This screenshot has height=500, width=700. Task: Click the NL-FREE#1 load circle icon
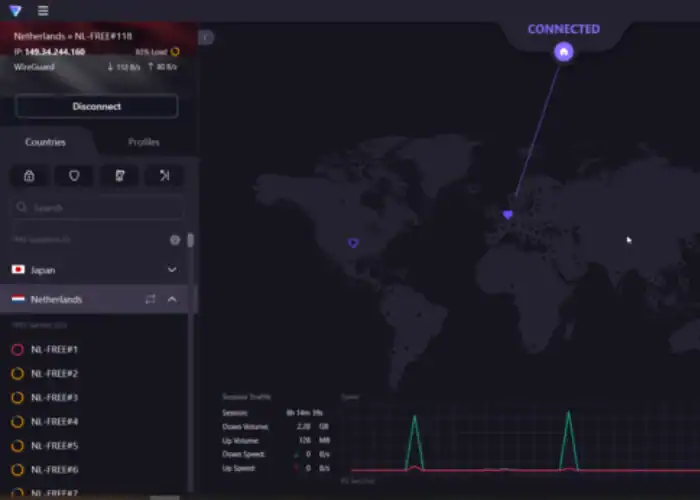coord(17,350)
